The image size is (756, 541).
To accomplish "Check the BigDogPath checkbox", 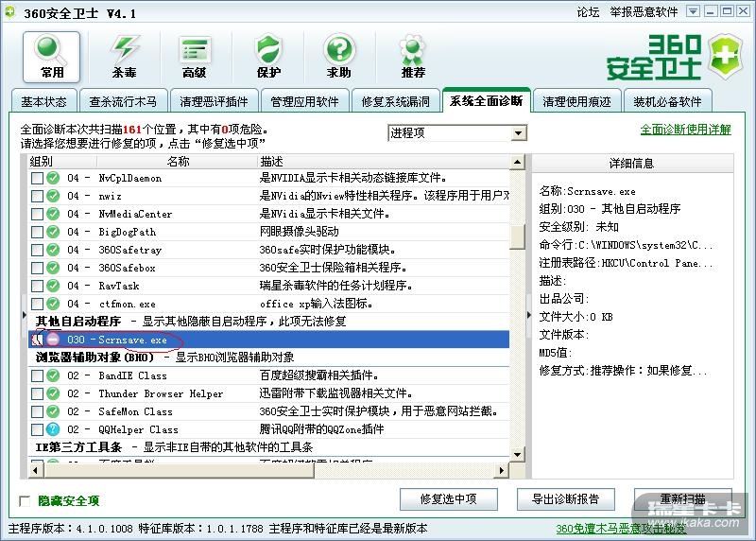I will coord(37,232).
